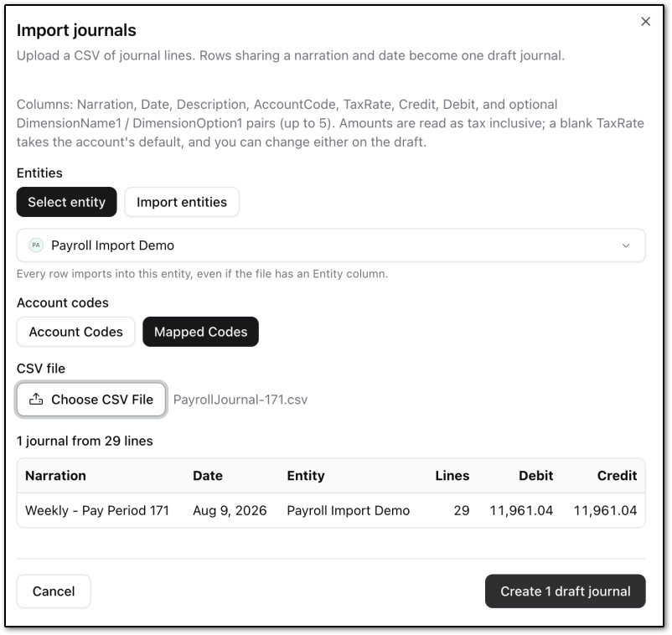Click the Narration column header

[55, 476]
